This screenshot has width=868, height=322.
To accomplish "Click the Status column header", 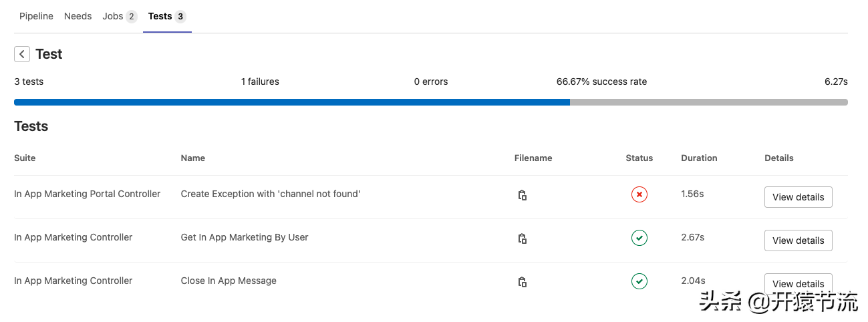I will point(639,158).
